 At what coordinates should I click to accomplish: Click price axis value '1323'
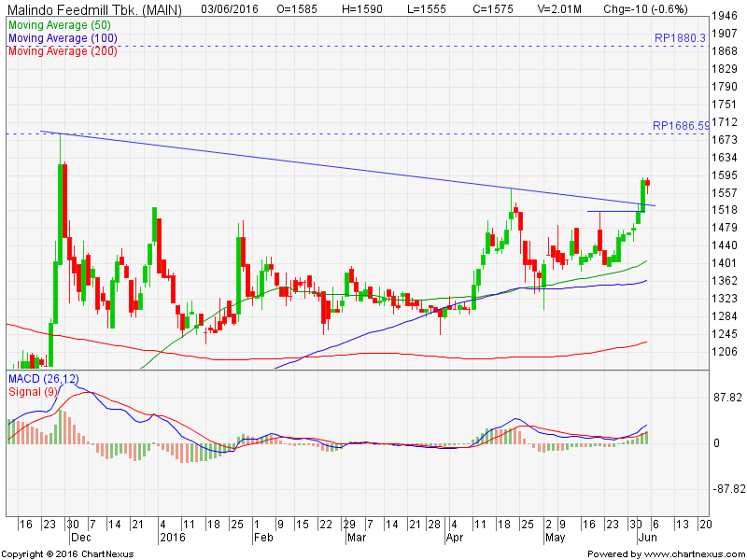(725, 299)
